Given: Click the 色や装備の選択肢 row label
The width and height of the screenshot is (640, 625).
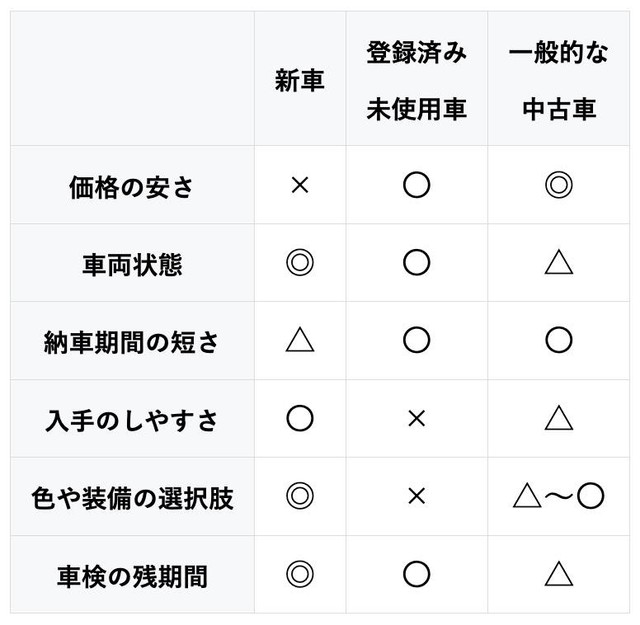Looking at the screenshot, I should pos(132,497).
